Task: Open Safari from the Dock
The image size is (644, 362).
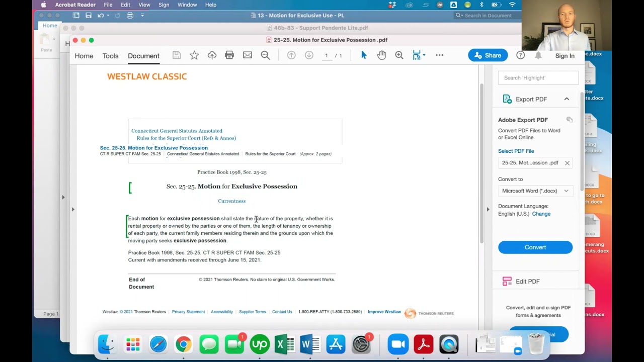Action: (158, 344)
